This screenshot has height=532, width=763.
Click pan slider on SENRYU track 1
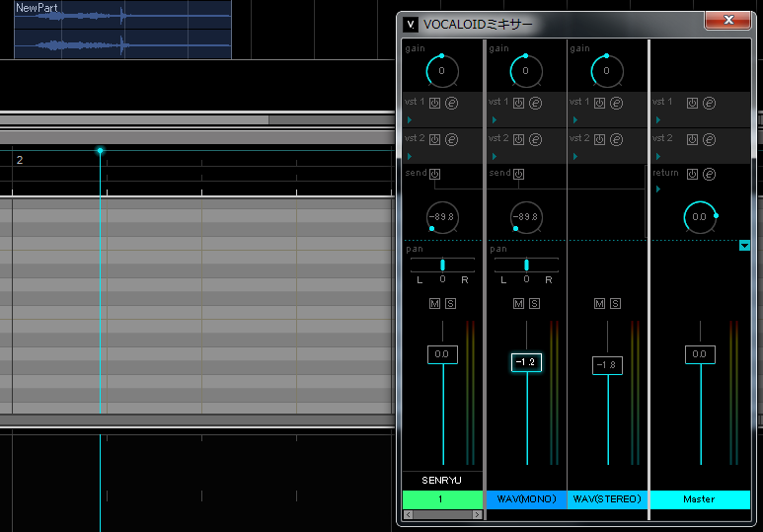click(x=442, y=265)
